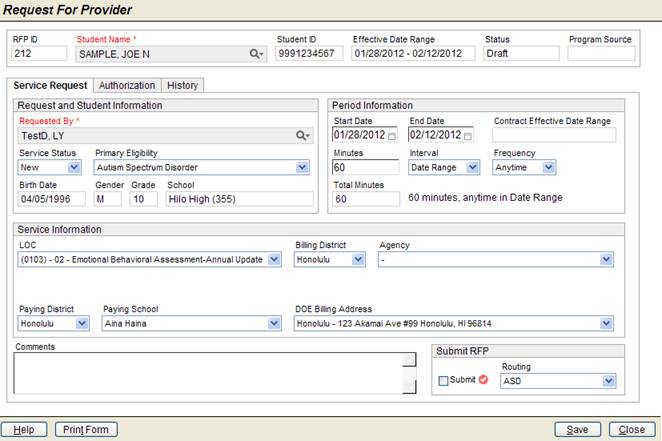662x441 pixels.
Task: Open the Paying School dropdown
Action: point(192,324)
